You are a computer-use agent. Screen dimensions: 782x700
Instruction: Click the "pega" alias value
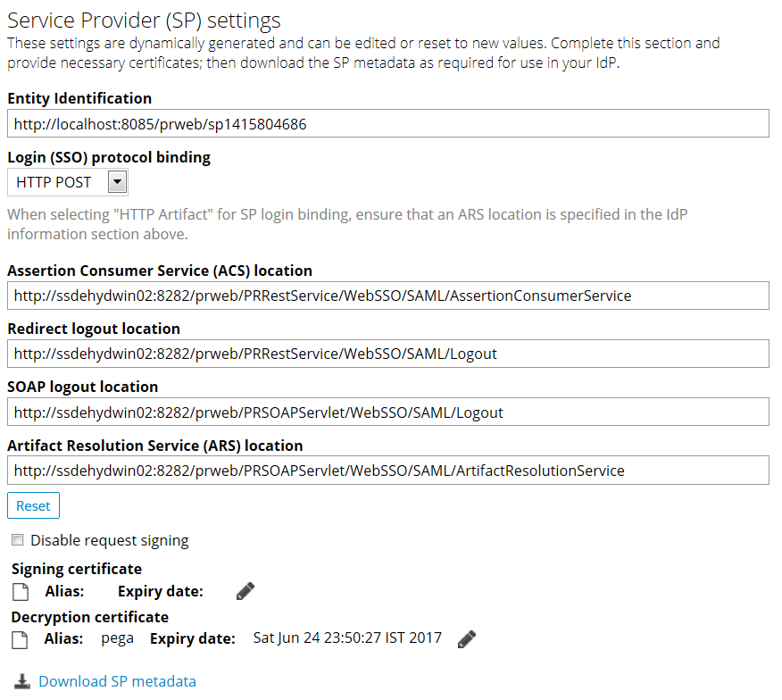pos(118,638)
